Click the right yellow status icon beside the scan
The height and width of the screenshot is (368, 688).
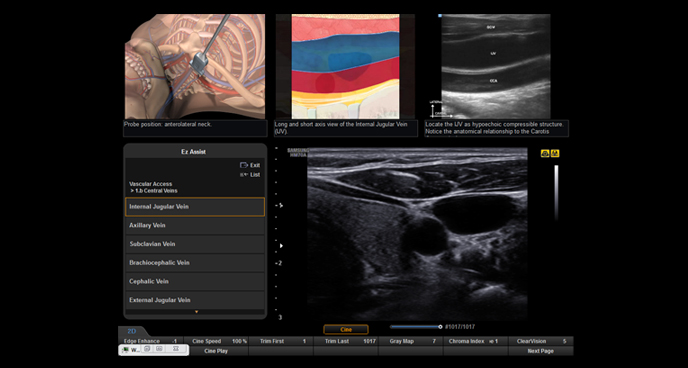(x=555, y=153)
